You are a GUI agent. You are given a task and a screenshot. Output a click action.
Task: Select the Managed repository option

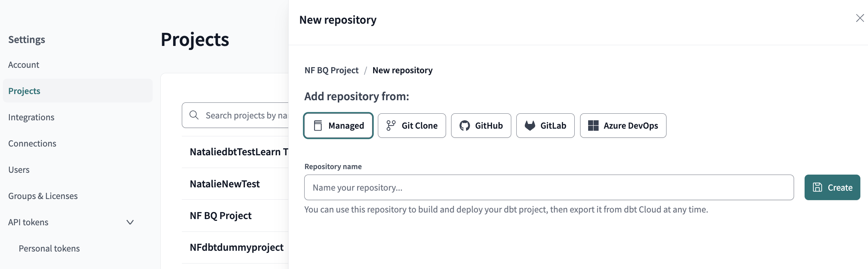(338, 126)
